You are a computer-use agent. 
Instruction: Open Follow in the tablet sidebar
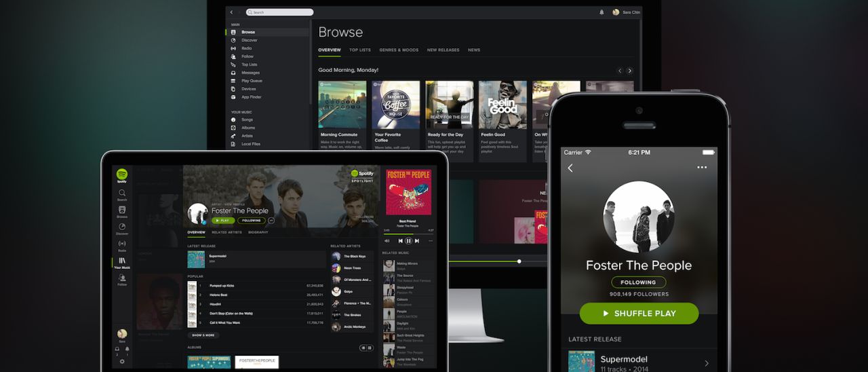[122, 280]
